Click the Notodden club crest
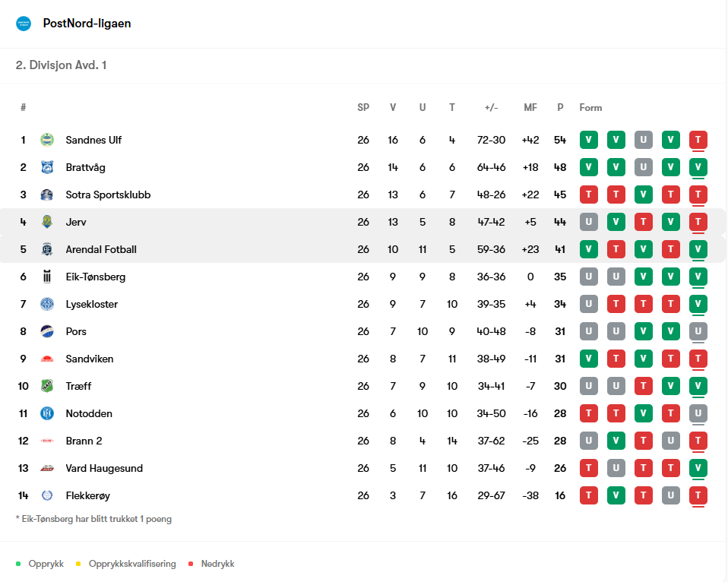The image size is (728, 582). coord(47,413)
